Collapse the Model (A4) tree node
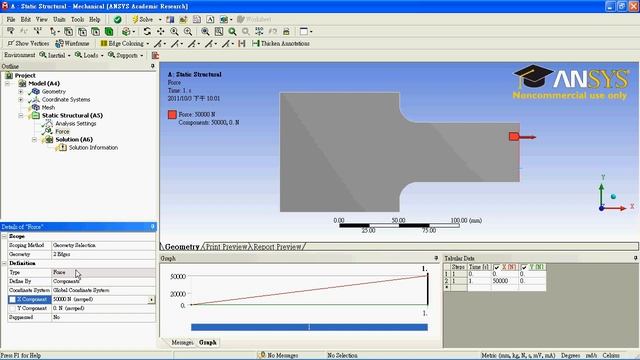640x360 pixels. [x=7, y=83]
